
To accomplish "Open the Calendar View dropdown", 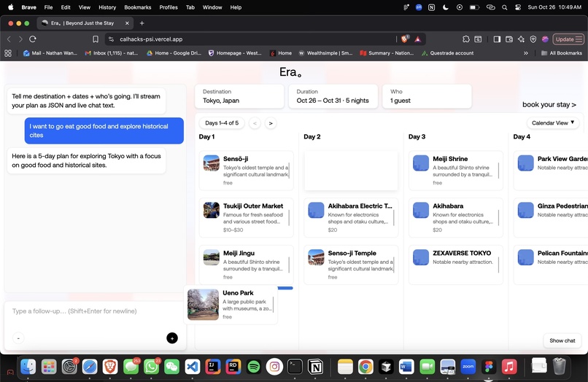I will [x=553, y=123].
